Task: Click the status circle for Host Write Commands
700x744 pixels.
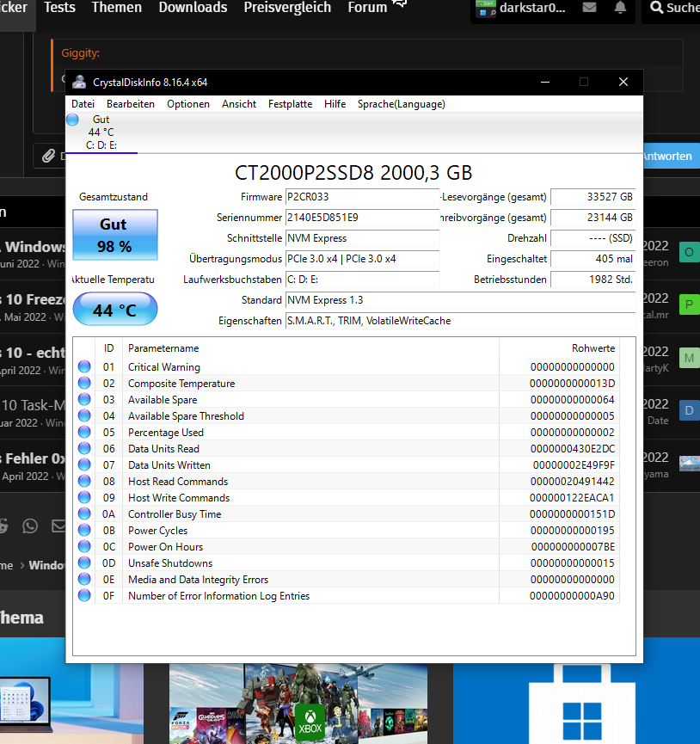Action: [84, 497]
